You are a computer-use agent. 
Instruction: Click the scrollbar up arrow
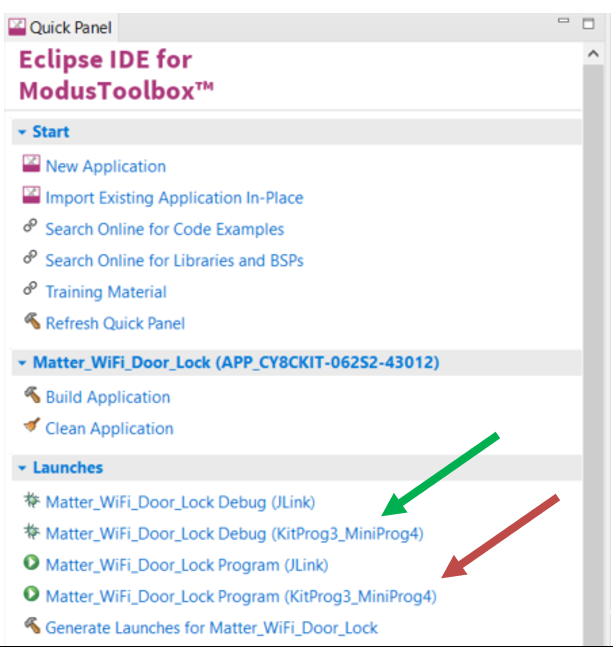[x=593, y=54]
